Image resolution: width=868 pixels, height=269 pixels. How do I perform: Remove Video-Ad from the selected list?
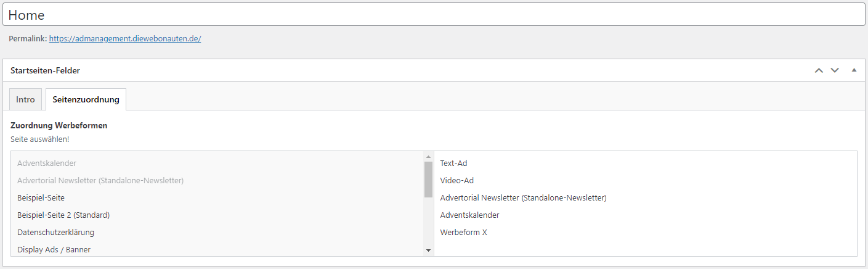pos(457,181)
